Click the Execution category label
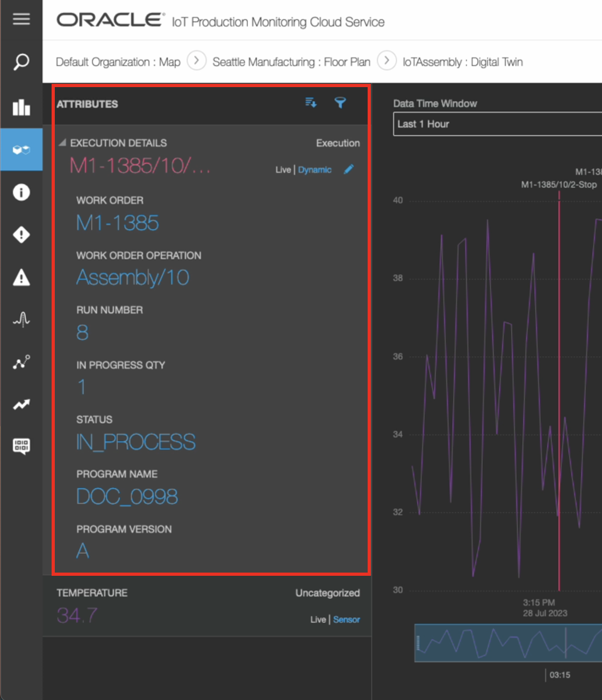The height and width of the screenshot is (700, 602). point(338,143)
